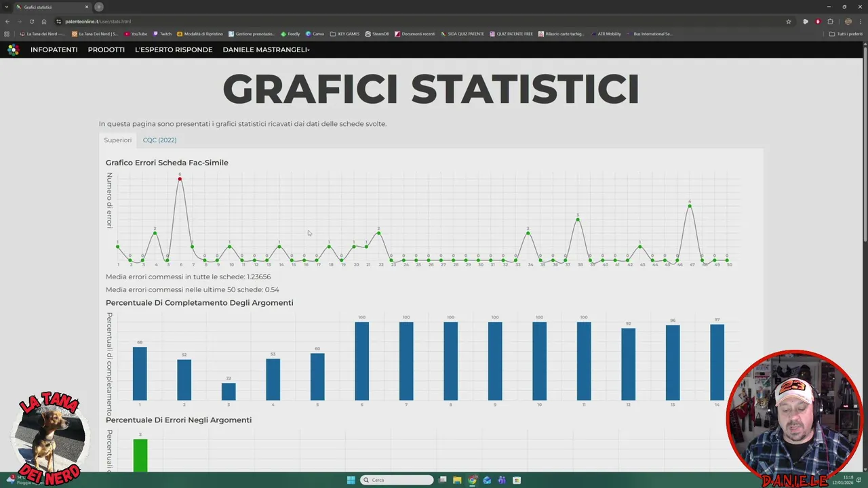This screenshot has width=868, height=488.
Task: Open L'ESPERTO RISPONDE menu
Action: coord(174,49)
